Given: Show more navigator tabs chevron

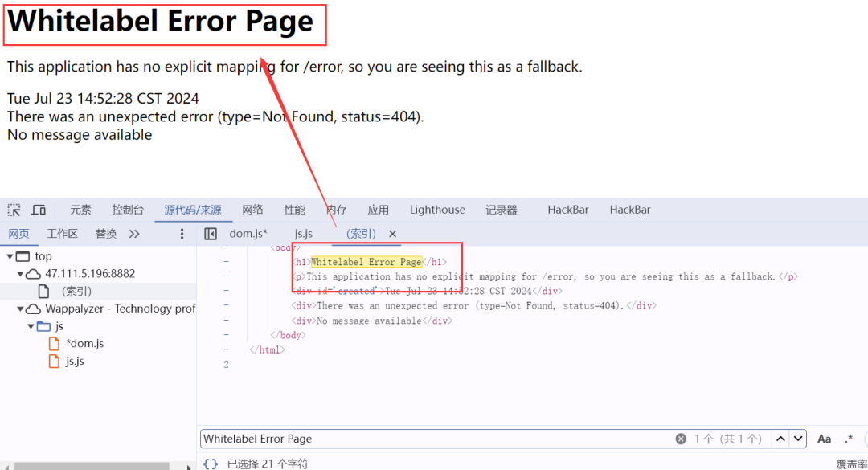Looking at the screenshot, I should coord(134,234).
